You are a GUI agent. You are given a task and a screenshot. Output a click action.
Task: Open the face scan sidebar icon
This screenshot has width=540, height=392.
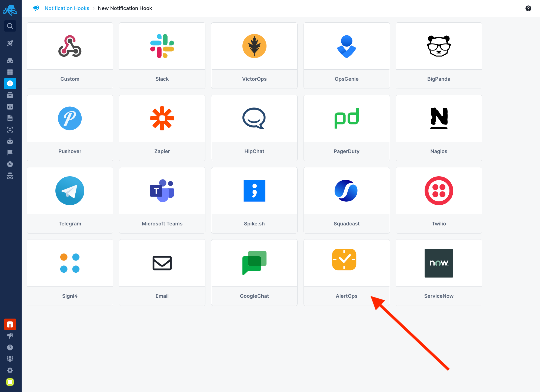pos(10,130)
